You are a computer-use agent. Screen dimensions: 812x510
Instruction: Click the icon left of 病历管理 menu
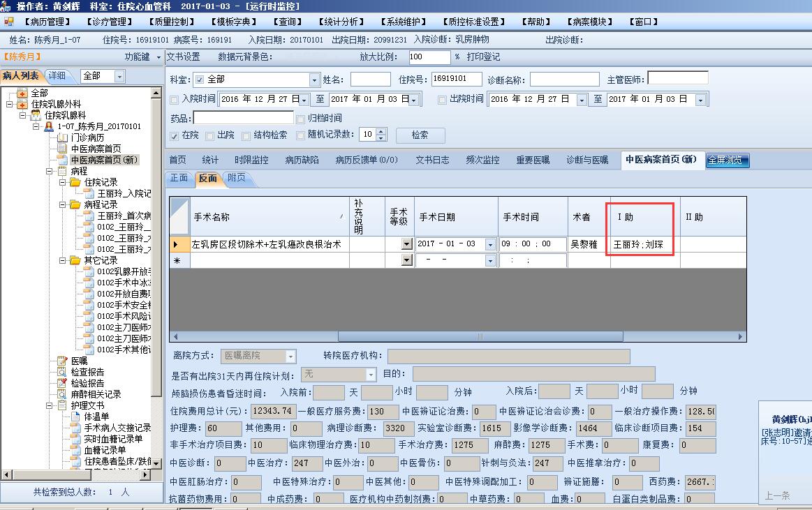(9, 21)
